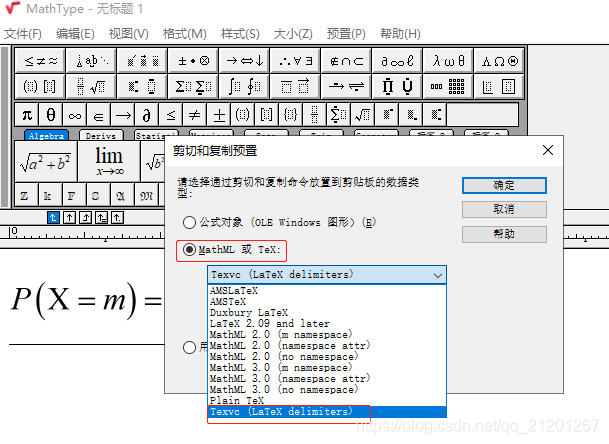The width and height of the screenshot is (609, 444).
Task: Open the 预置(P) menu
Action: (x=346, y=34)
